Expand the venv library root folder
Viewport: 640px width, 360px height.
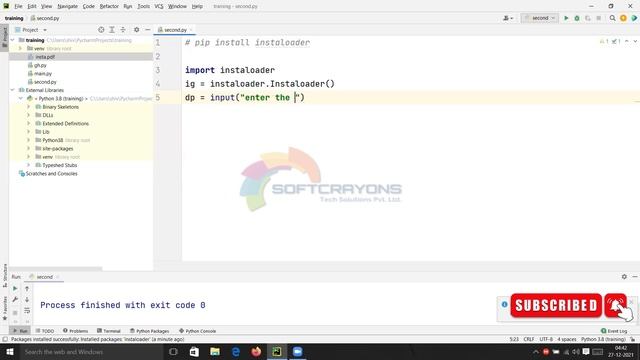[20, 49]
